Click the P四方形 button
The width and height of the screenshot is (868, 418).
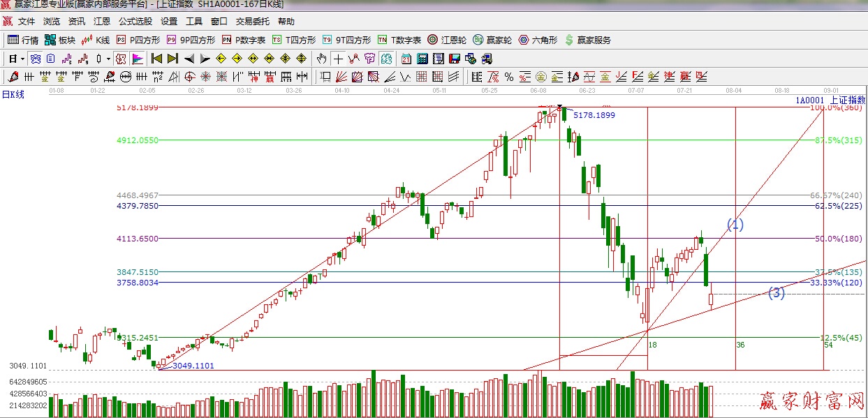tap(138, 40)
